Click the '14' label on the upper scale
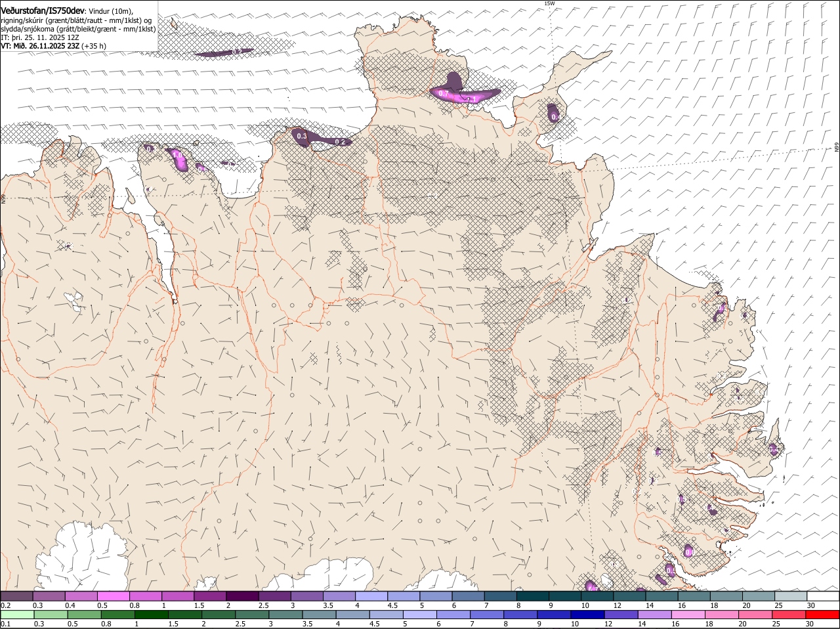The height and width of the screenshot is (629, 840). [650, 605]
